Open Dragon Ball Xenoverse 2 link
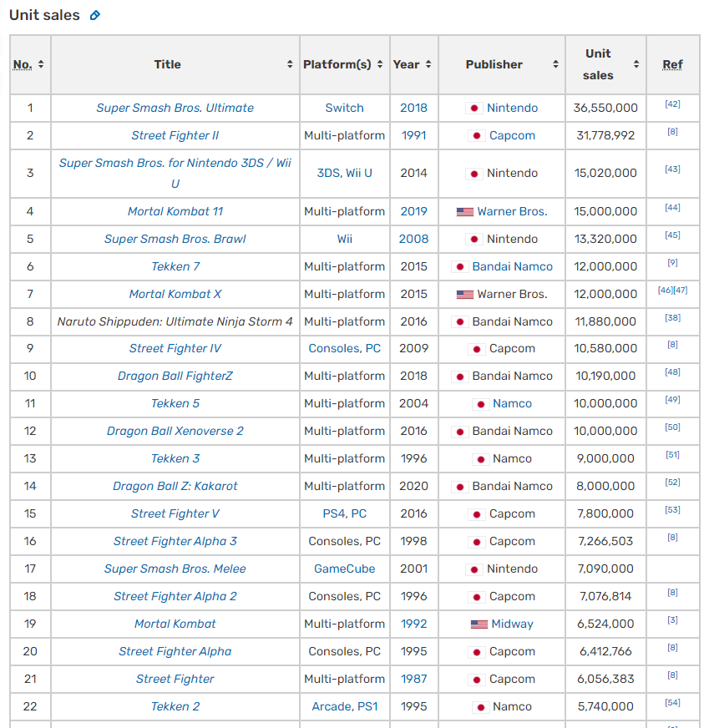 point(175,431)
